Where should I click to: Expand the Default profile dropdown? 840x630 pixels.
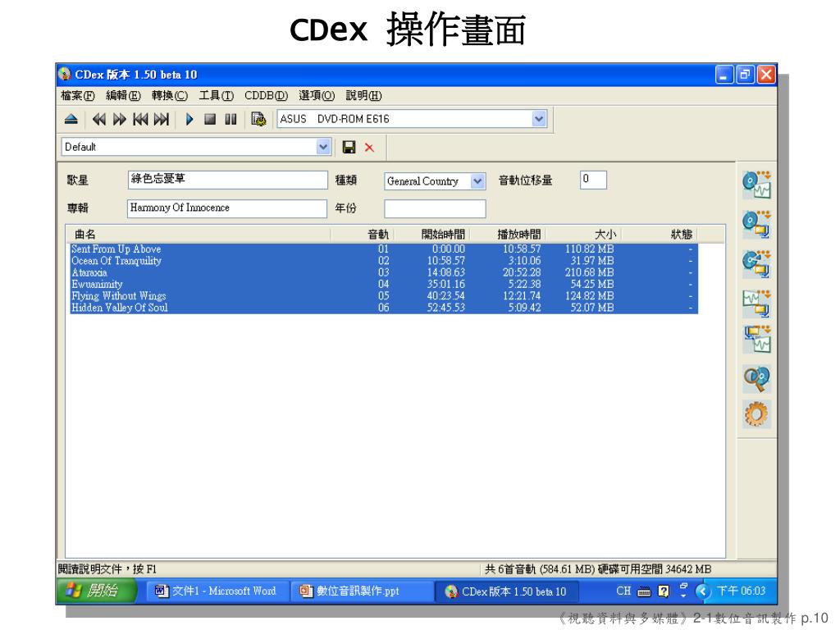[x=323, y=147]
